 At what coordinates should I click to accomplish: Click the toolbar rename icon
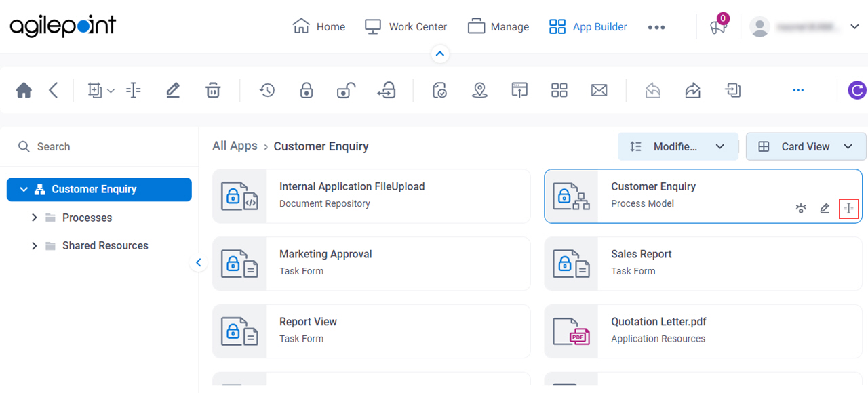[134, 90]
